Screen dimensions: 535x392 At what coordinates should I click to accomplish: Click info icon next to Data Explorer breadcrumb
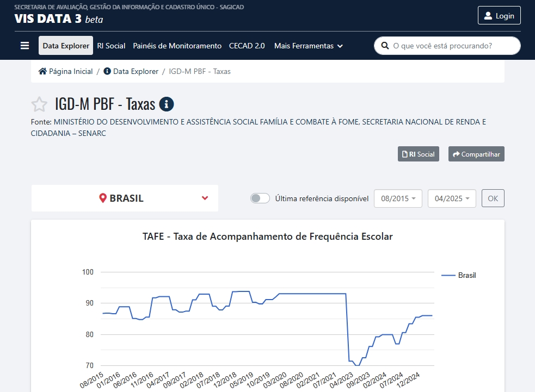coord(107,71)
